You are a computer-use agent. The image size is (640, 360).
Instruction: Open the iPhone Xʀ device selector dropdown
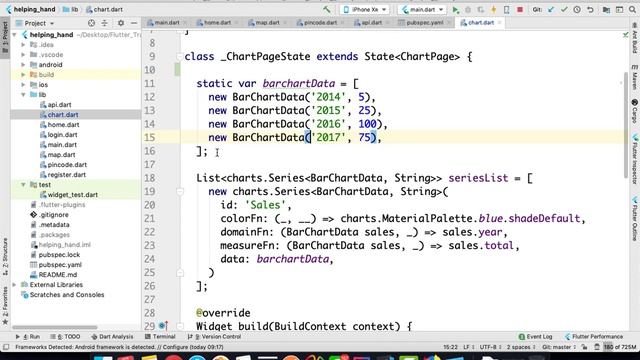click(364, 9)
